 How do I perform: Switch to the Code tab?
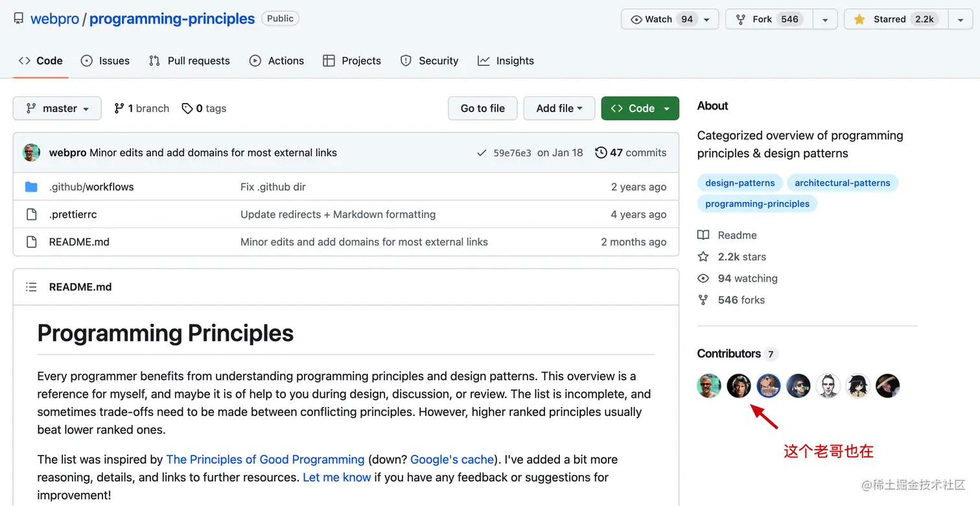click(x=41, y=61)
